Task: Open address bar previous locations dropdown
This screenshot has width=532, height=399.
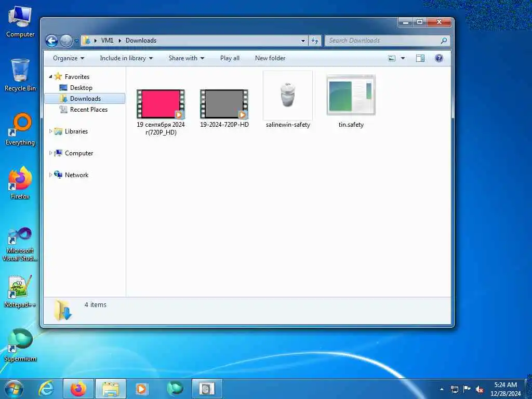Action: point(303,41)
